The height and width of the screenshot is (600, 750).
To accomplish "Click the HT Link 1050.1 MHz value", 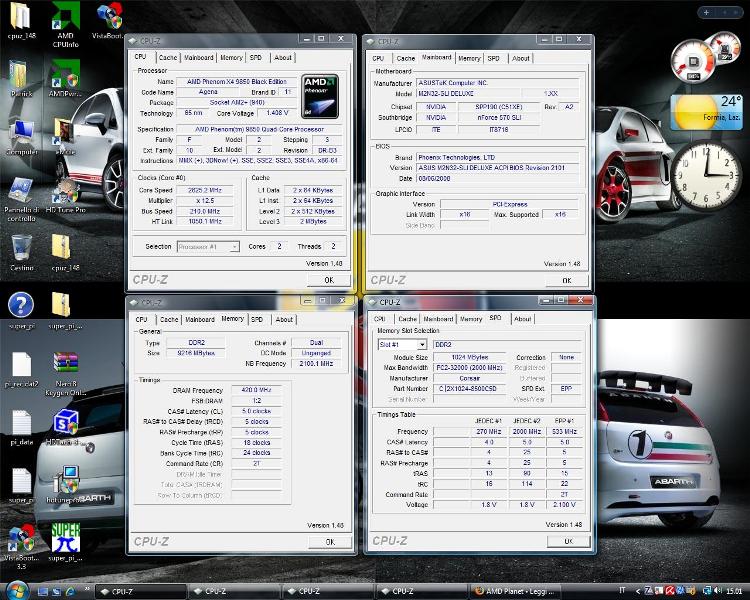I will [x=205, y=222].
